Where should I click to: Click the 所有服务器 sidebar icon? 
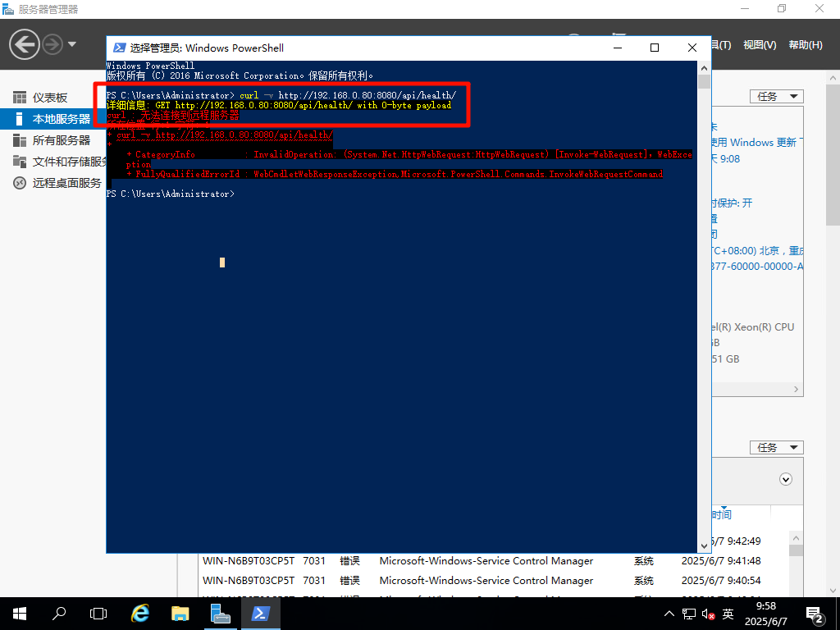pos(20,140)
